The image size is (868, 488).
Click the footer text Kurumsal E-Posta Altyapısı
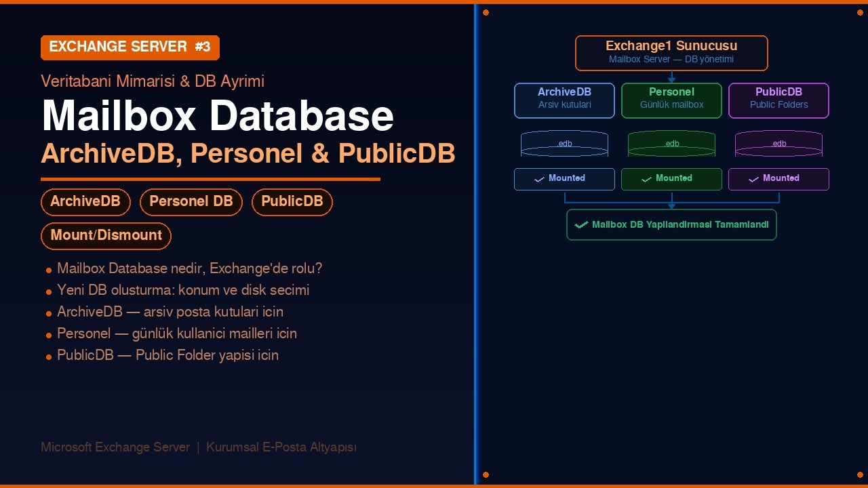[x=281, y=447]
